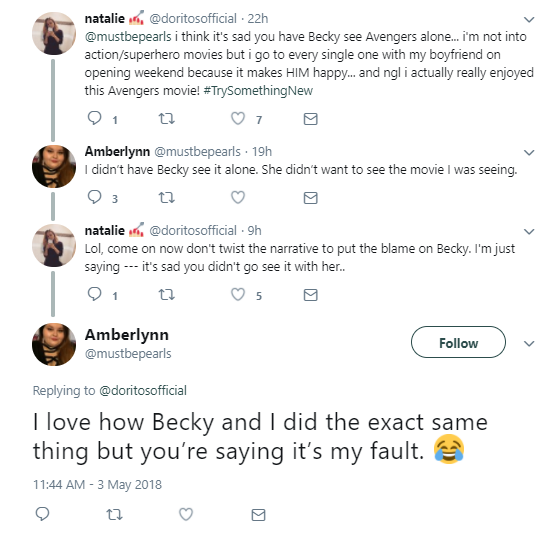Follow Amberlynn's account
The height and width of the screenshot is (540, 560).
click(458, 342)
